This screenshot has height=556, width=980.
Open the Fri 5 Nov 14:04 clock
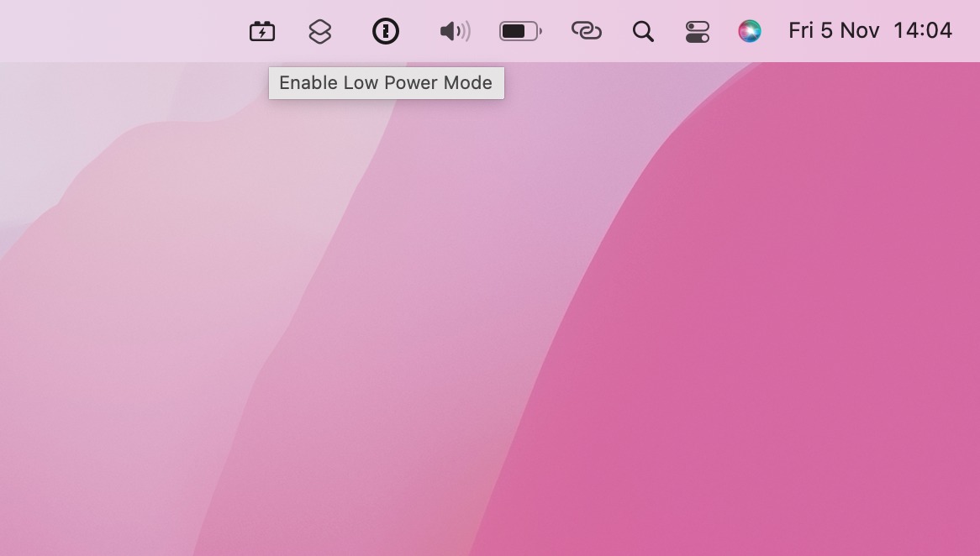coord(870,30)
